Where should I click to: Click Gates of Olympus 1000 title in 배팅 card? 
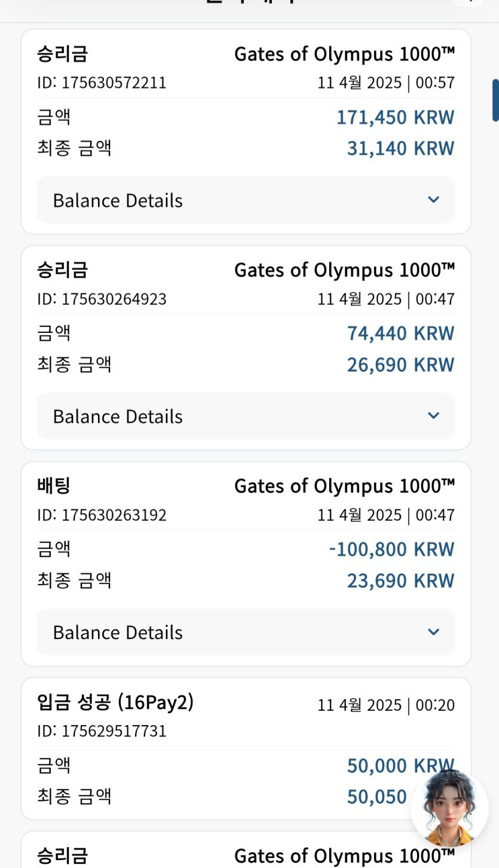click(344, 486)
